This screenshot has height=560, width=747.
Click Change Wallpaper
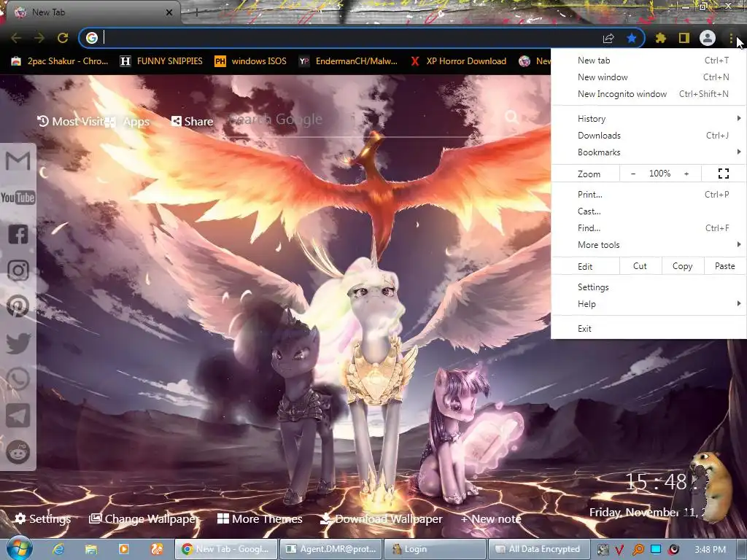point(144,518)
